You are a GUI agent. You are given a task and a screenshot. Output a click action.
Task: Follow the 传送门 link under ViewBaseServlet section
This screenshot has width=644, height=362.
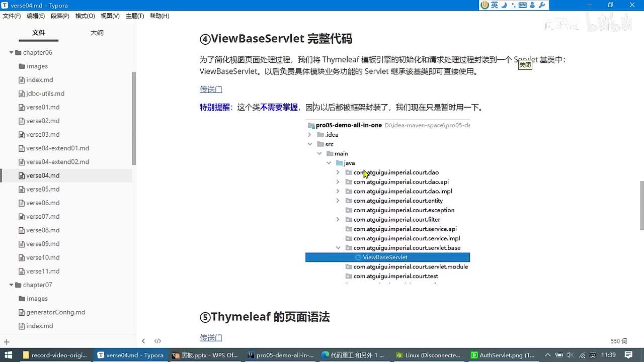(211, 89)
